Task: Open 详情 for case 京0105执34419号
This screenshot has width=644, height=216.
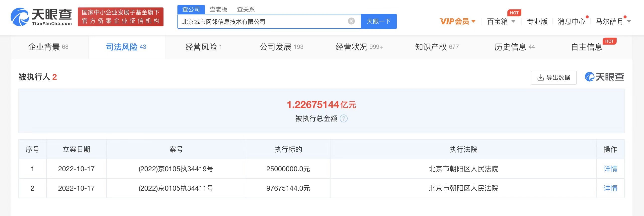Action: pos(610,169)
